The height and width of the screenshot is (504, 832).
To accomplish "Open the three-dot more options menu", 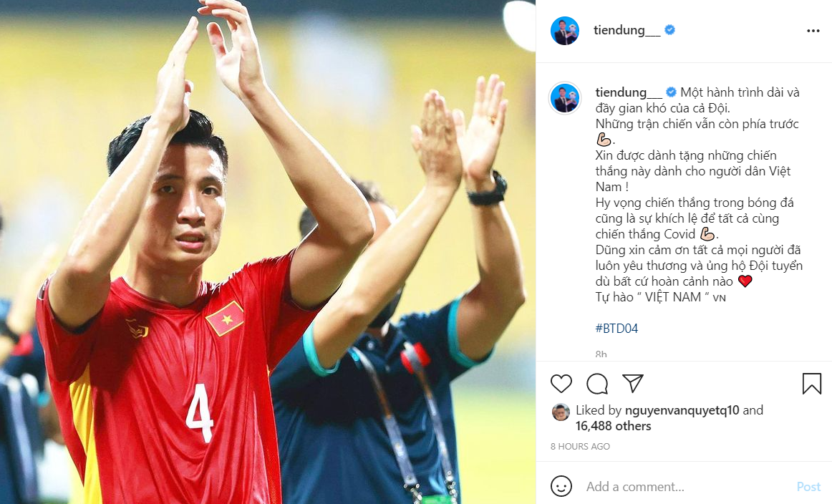I will [813, 31].
